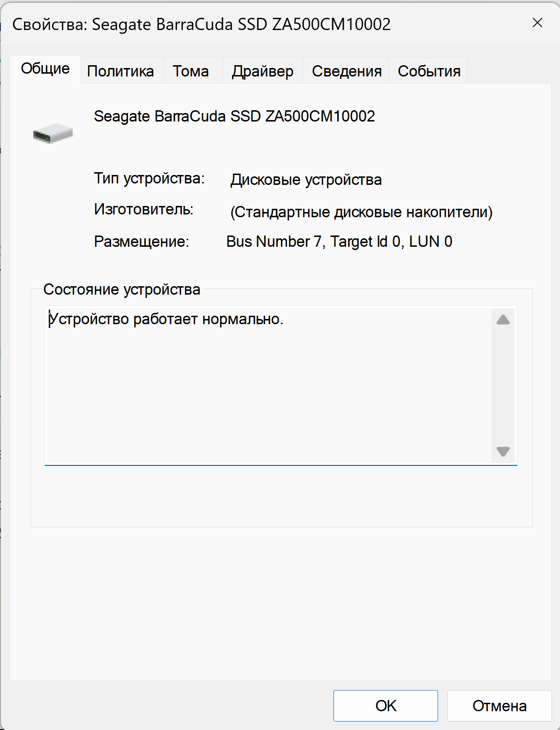
Task: Click the device status text line
Action: 166,319
